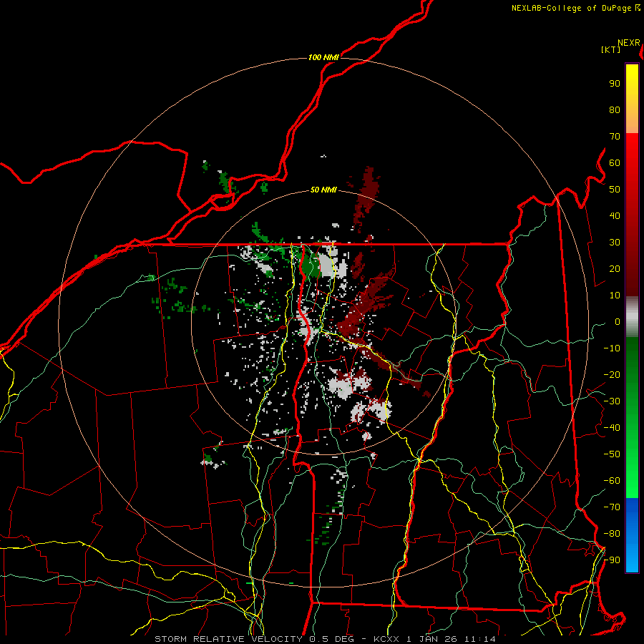The image size is (644, 644).
Task: Click the "[KT]" units label
Action: [x=611, y=49]
